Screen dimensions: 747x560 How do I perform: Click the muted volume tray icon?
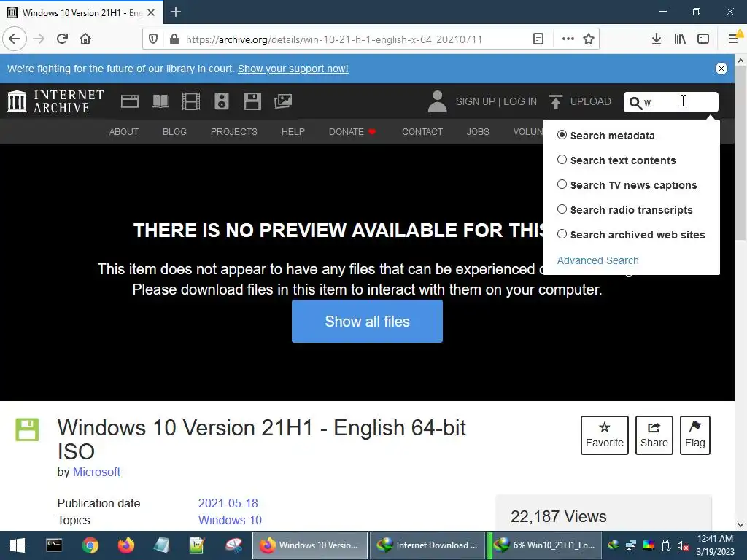click(683, 545)
